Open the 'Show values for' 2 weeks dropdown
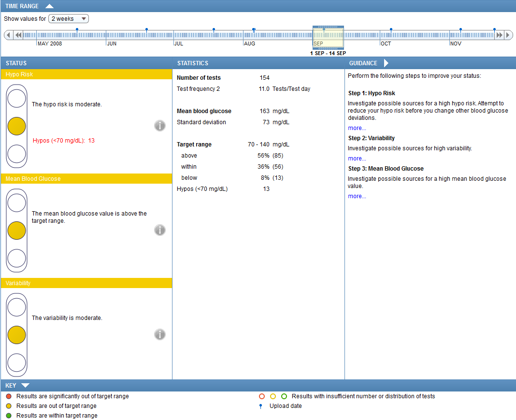This screenshot has height=420, width=516. pos(69,19)
